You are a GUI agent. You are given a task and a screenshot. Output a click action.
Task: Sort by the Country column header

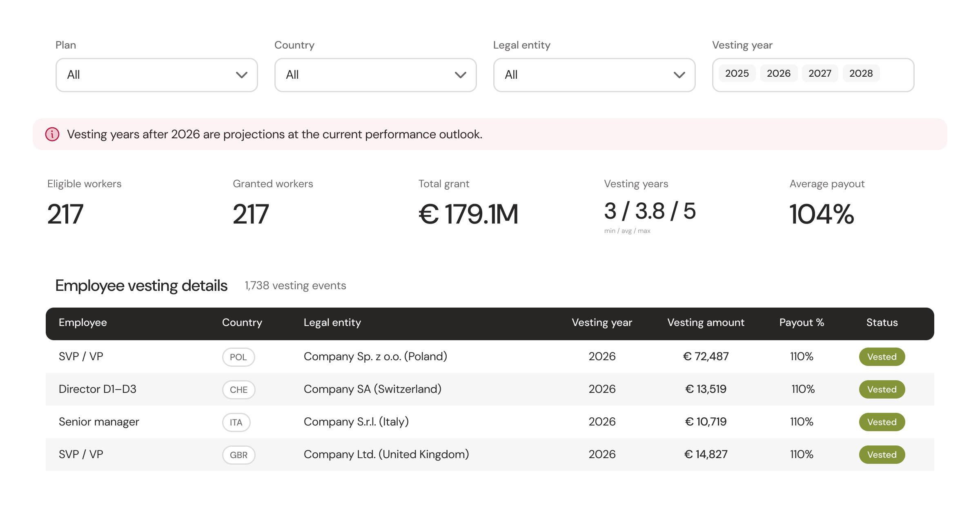pyautogui.click(x=242, y=322)
